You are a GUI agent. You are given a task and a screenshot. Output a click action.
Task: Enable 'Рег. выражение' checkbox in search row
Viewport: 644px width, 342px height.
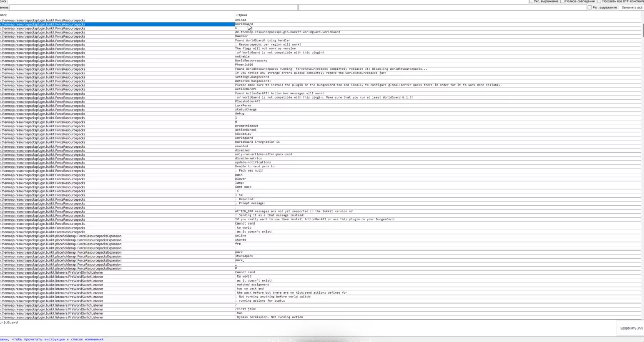pyautogui.click(x=531, y=2)
